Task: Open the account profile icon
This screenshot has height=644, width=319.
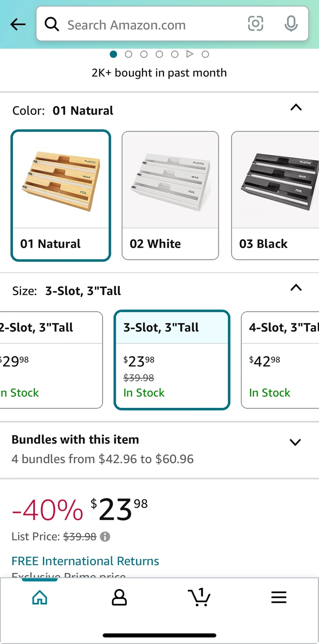Action: (119, 597)
